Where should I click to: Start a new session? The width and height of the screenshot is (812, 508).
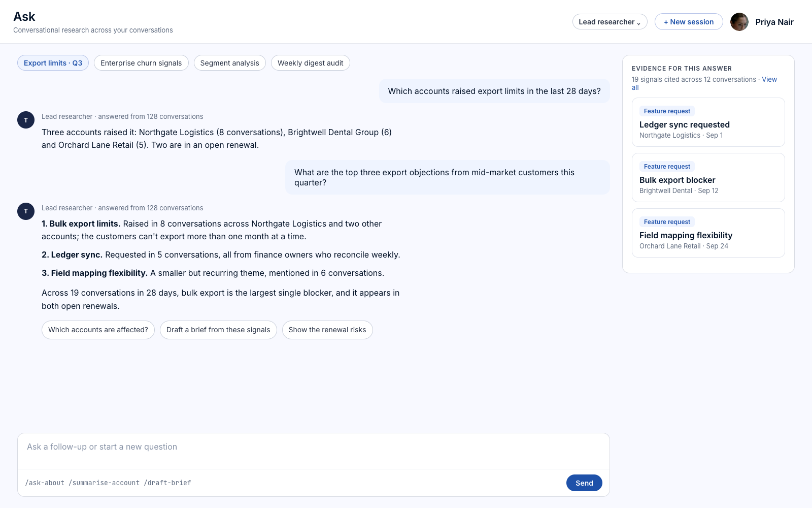point(689,22)
